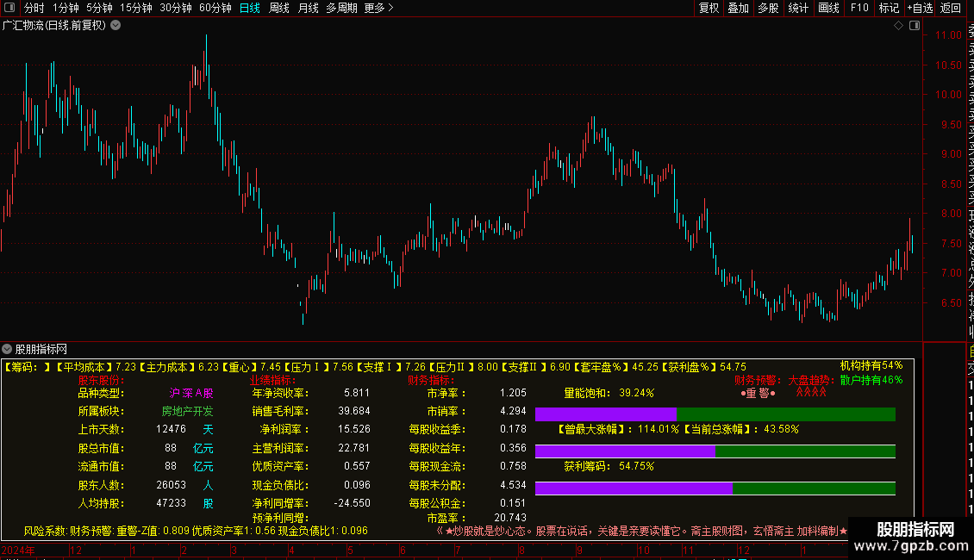Open the F10 company info
974x560 pixels.
coord(859,8)
